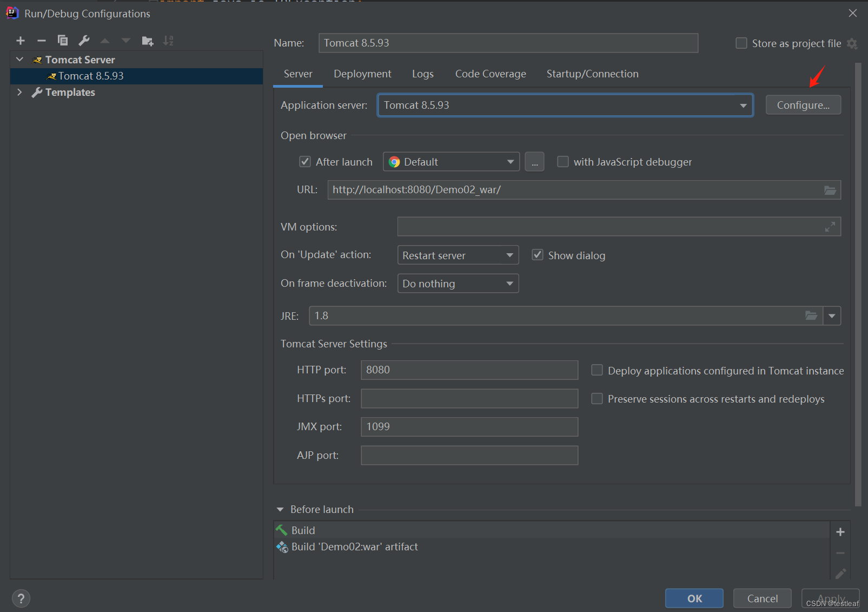Close the Run/Debug Configurations dialog
The image size is (868, 612).
[853, 13]
